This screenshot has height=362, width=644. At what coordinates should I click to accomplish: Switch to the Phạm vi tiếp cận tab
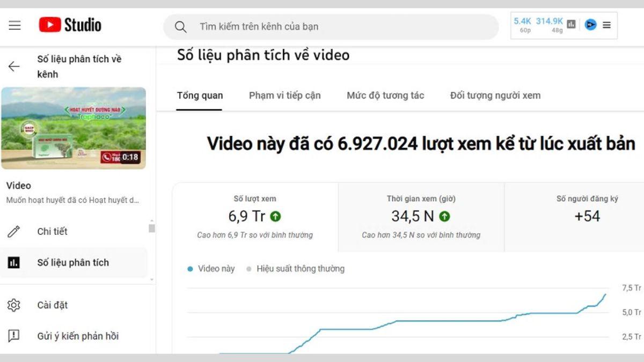[284, 95]
